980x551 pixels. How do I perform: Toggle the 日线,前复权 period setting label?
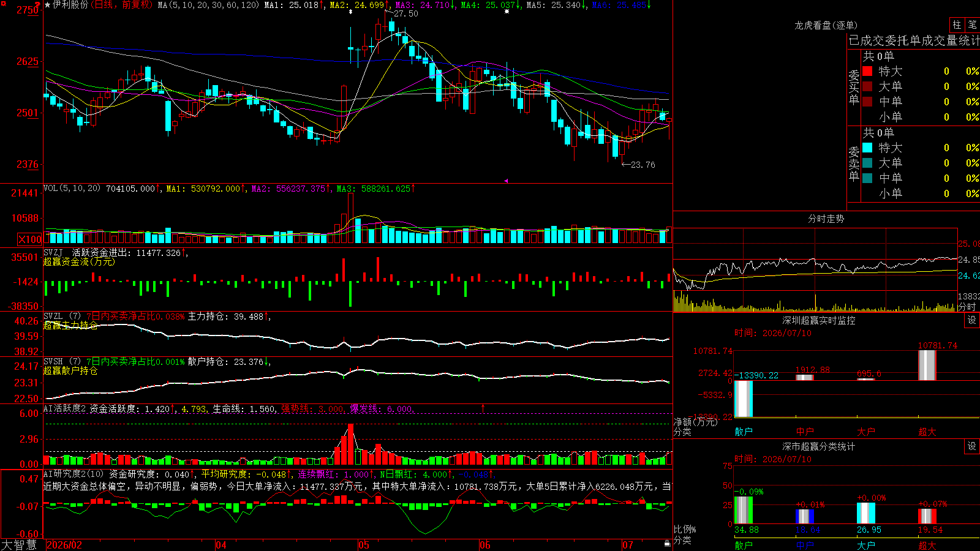pyautogui.click(x=122, y=5)
